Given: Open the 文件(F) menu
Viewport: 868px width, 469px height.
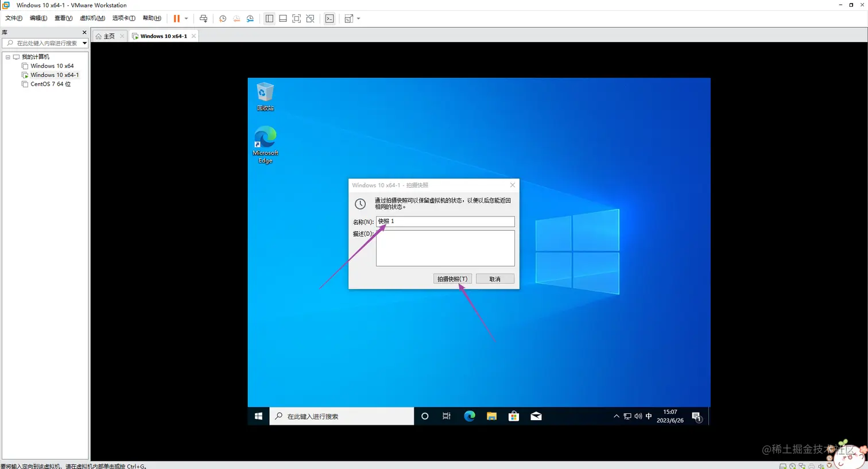Looking at the screenshot, I should click(x=13, y=18).
